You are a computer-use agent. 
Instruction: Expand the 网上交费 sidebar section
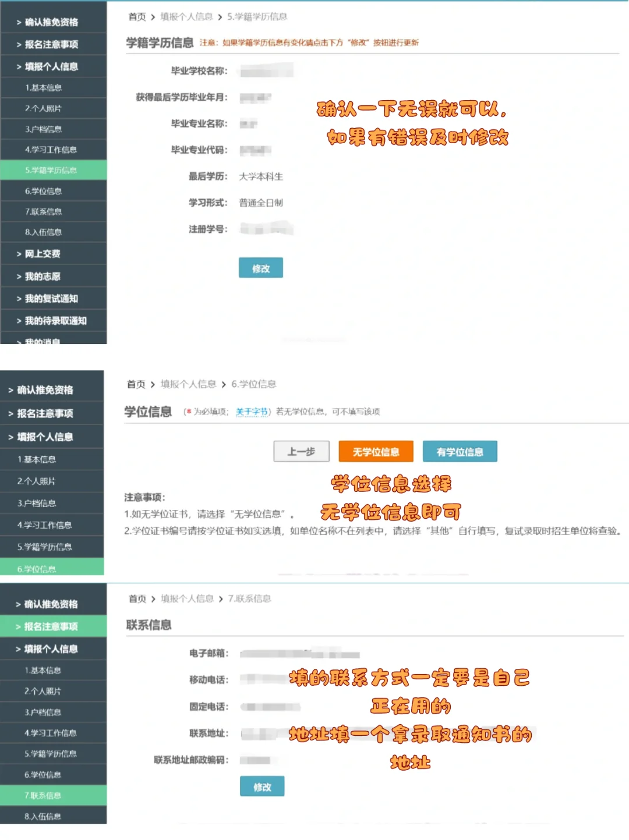point(52,254)
